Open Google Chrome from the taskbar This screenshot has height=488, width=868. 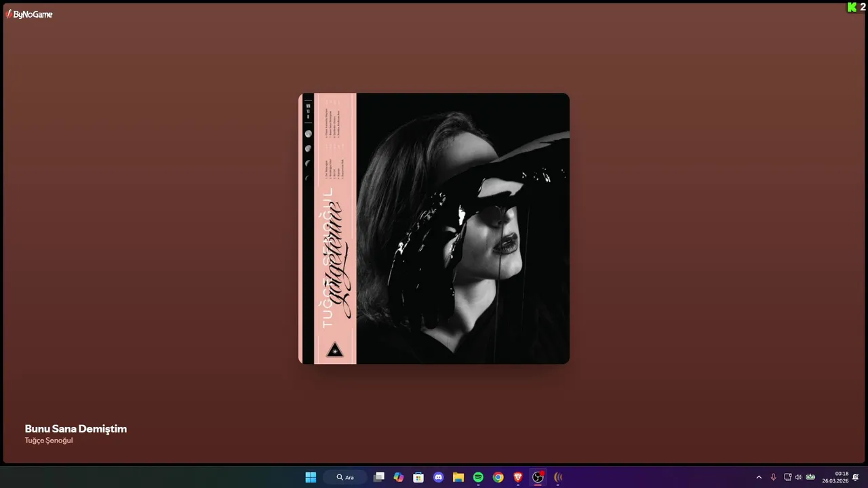(498, 477)
